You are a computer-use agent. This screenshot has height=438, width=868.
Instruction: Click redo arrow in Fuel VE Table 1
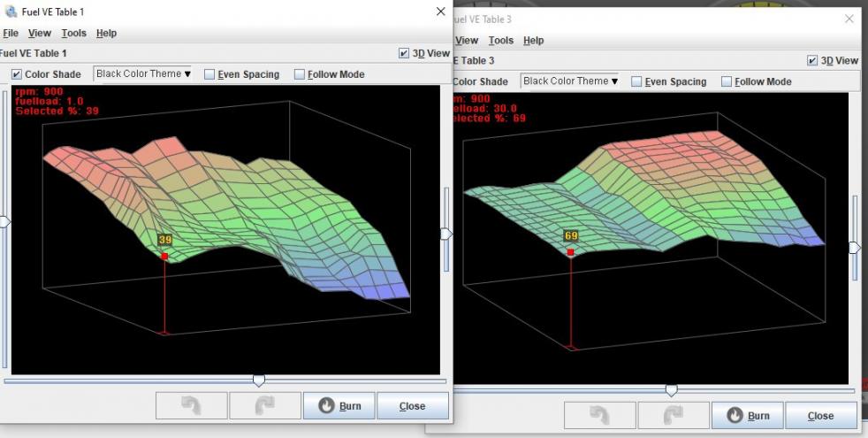tap(264, 406)
